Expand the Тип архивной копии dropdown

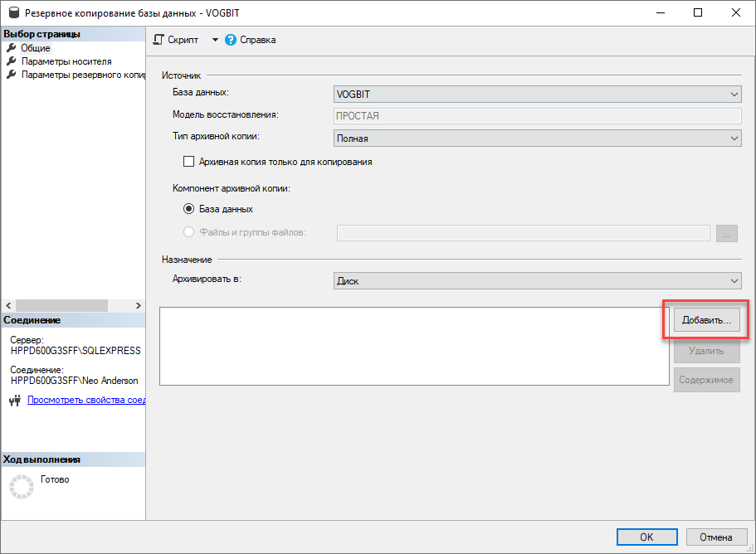537,138
